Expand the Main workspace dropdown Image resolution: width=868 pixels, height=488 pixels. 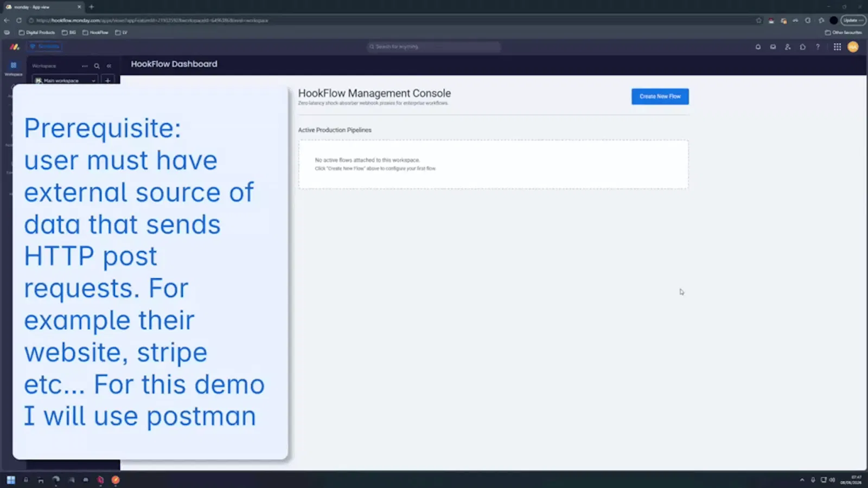(x=66, y=80)
